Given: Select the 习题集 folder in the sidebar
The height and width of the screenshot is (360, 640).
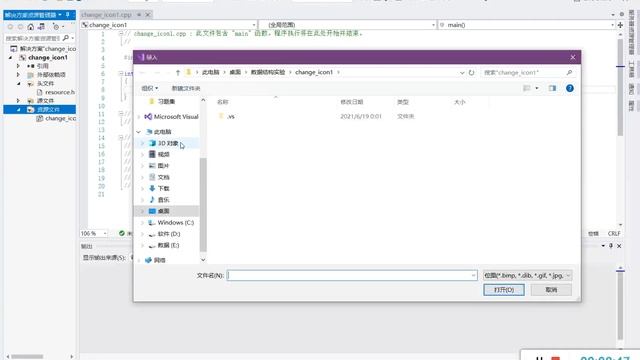Looking at the screenshot, I should pyautogui.click(x=167, y=101).
